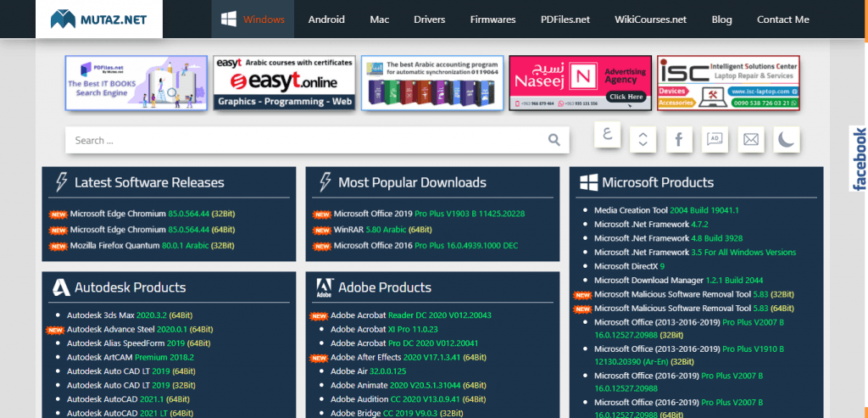This screenshot has width=868, height=418.
Task: Open the vertical facebook side tab
Action: tap(859, 159)
